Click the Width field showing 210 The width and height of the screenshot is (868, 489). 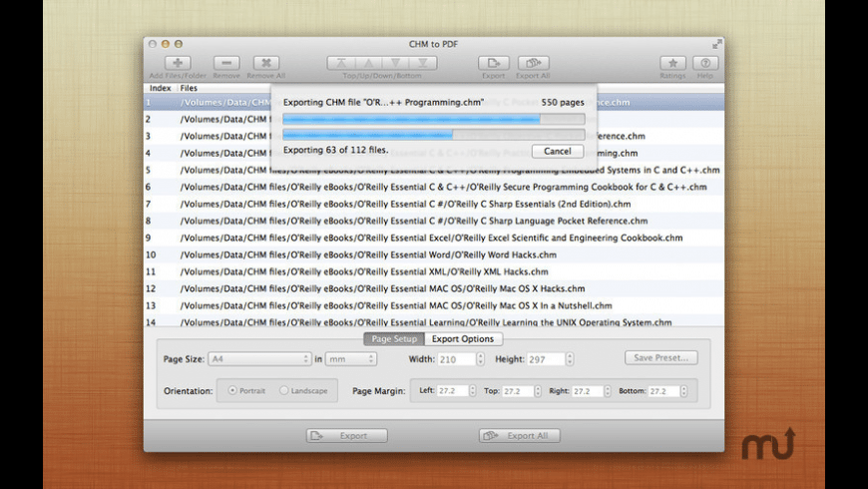(x=456, y=359)
